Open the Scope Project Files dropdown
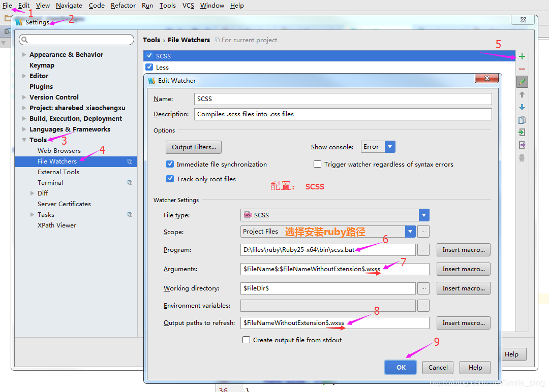This screenshot has height=392, width=549. [x=410, y=232]
